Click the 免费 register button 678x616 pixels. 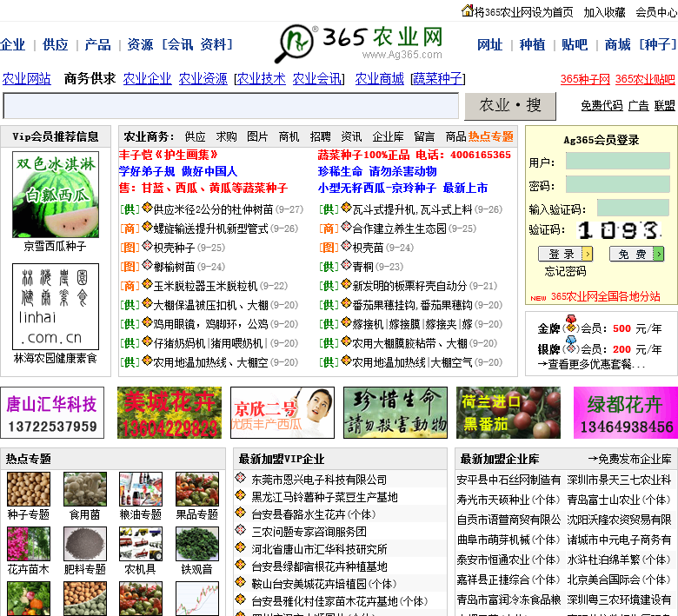click(x=636, y=254)
